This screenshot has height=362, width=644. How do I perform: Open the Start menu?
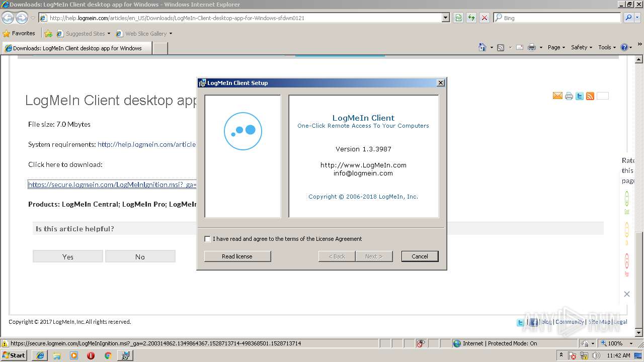[15, 355]
